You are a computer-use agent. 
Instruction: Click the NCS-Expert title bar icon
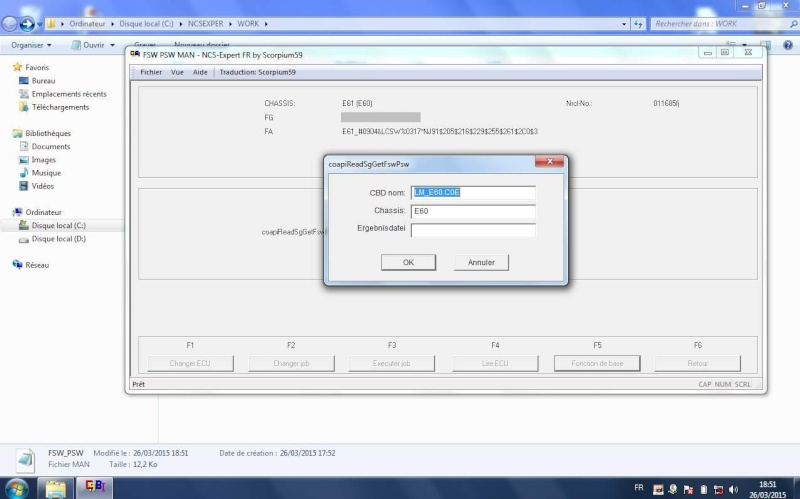135,54
